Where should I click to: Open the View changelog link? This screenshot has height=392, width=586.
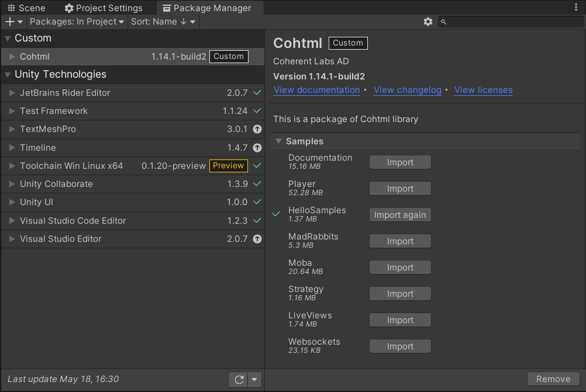point(408,91)
